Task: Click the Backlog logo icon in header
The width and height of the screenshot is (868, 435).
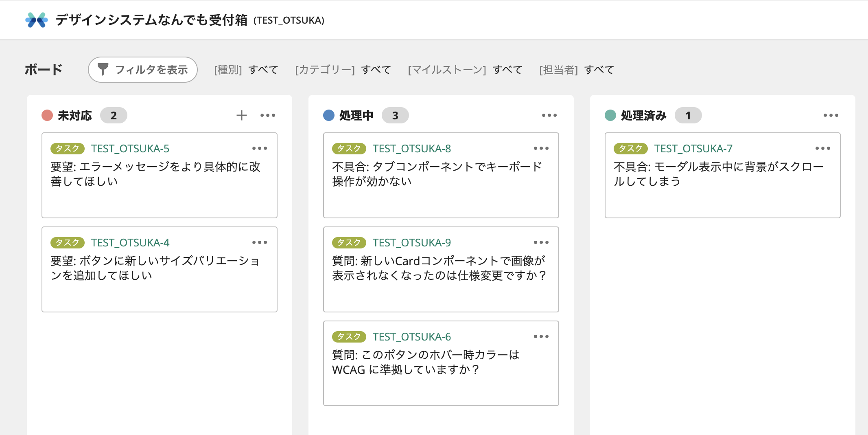Action: pos(37,20)
